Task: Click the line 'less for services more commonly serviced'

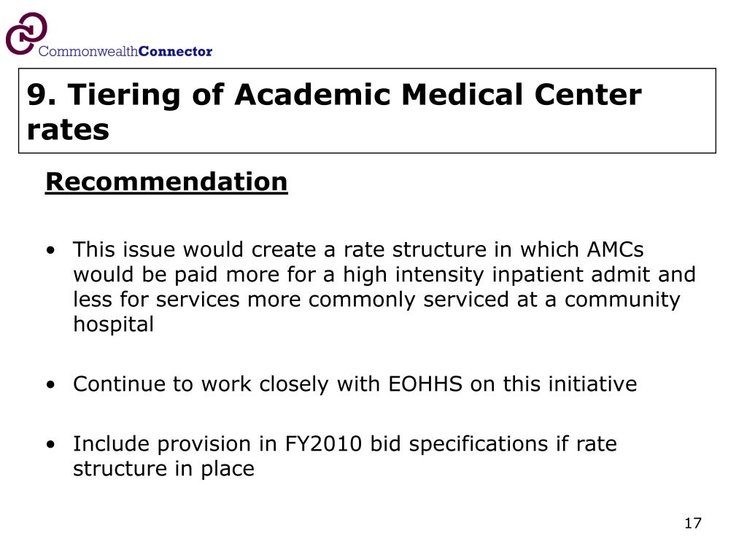Action: point(291,300)
